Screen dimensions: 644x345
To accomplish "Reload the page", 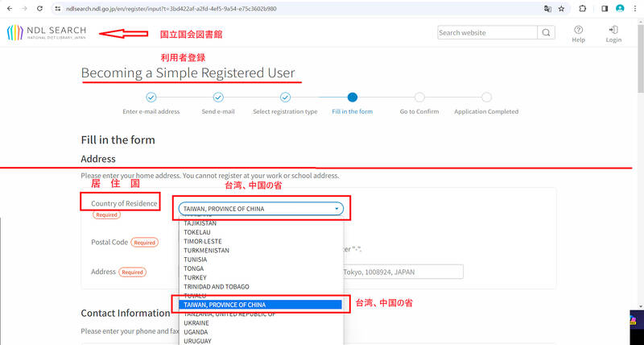I will 39,8.
